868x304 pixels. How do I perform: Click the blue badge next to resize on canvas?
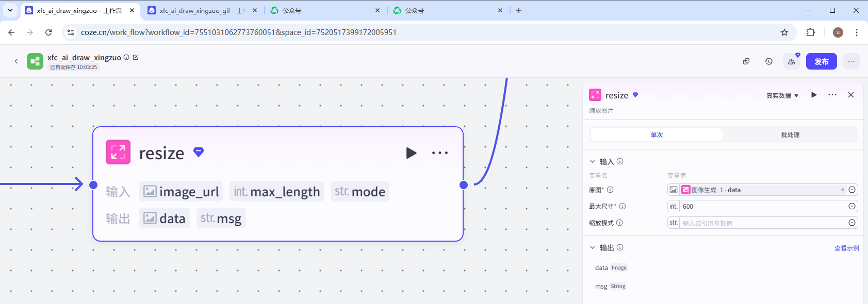click(x=199, y=152)
